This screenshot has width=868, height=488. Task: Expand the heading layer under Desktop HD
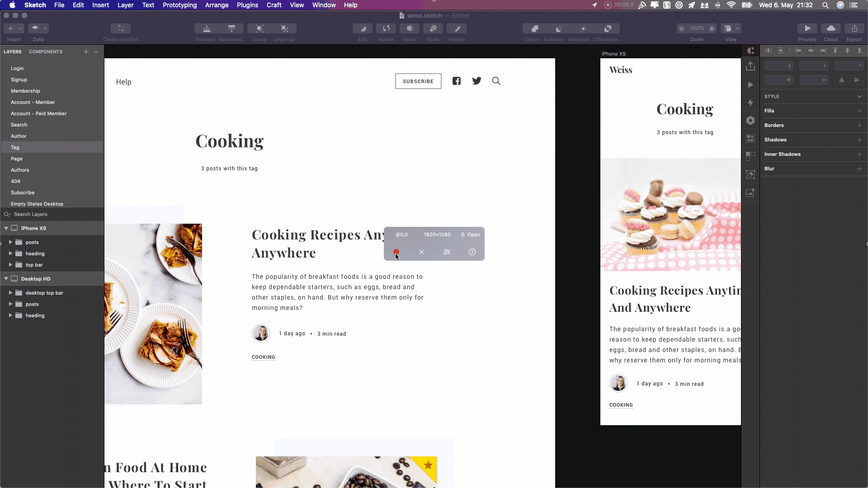[x=10, y=315]
